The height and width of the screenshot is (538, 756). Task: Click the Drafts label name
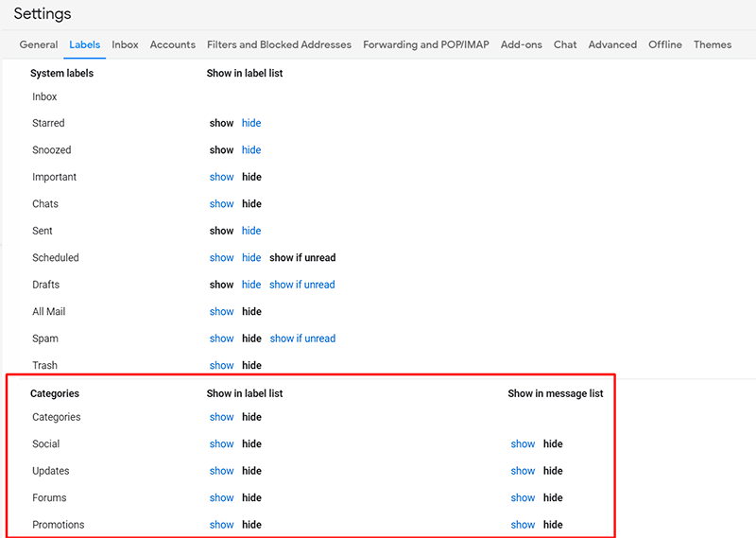tap(45, 285)
